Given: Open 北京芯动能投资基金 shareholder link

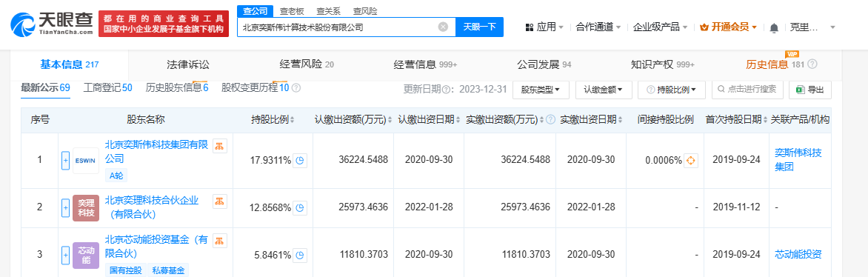Looking at the screenshot, I should coord(157,246).
